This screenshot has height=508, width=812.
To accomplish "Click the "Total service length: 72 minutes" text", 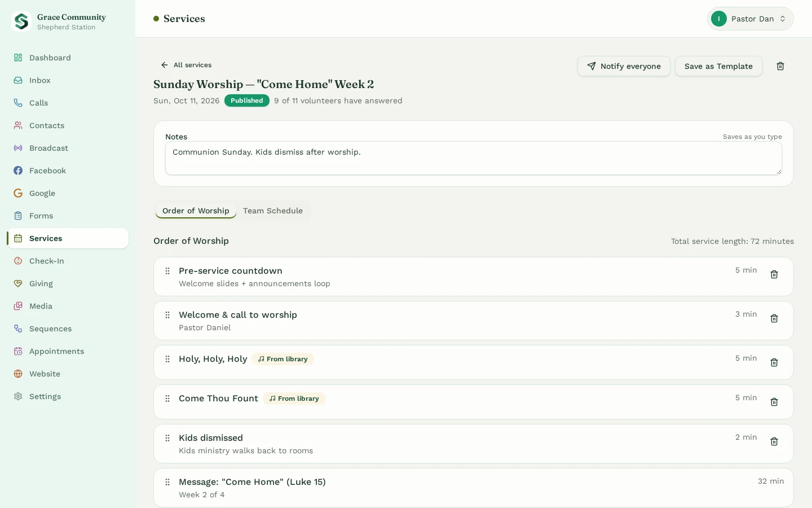I will point(732,241).
